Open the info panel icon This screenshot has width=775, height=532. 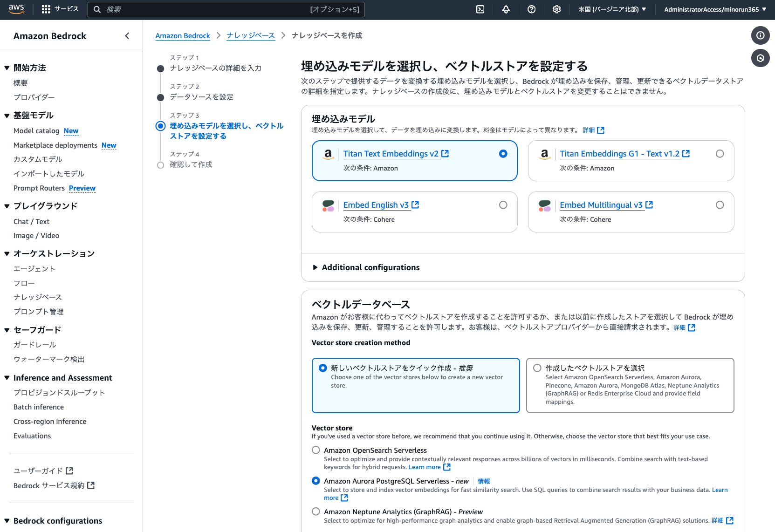[x=760, y=35]
